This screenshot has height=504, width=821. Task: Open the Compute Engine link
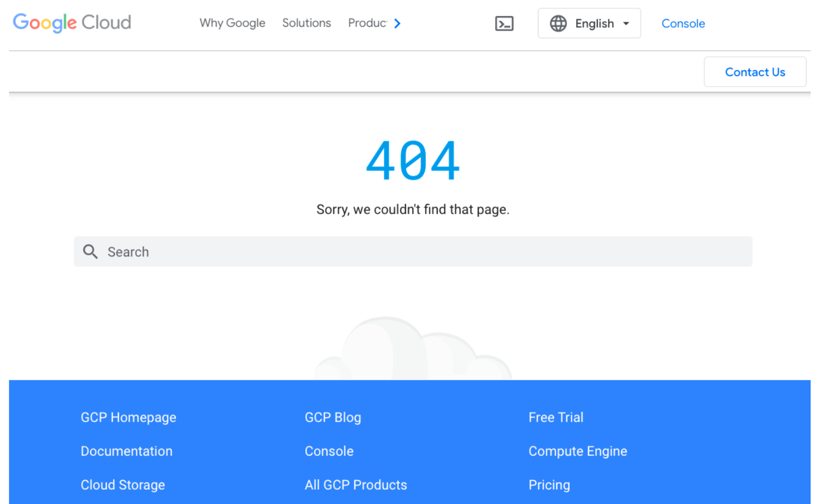tap(577, 451)
